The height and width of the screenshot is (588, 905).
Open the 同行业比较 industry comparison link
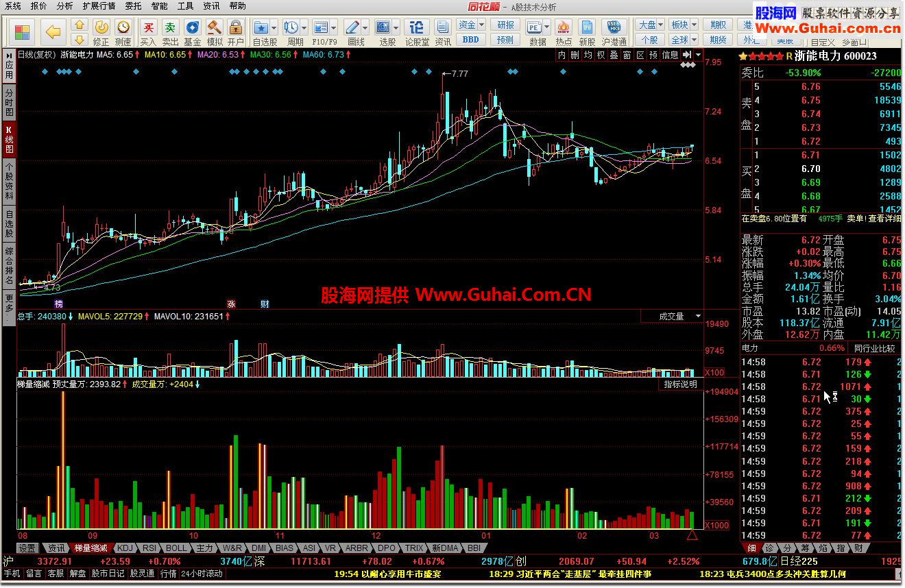874,348
